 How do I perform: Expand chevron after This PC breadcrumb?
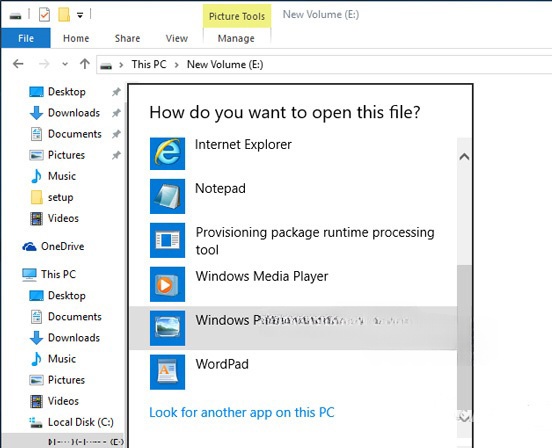177,65
